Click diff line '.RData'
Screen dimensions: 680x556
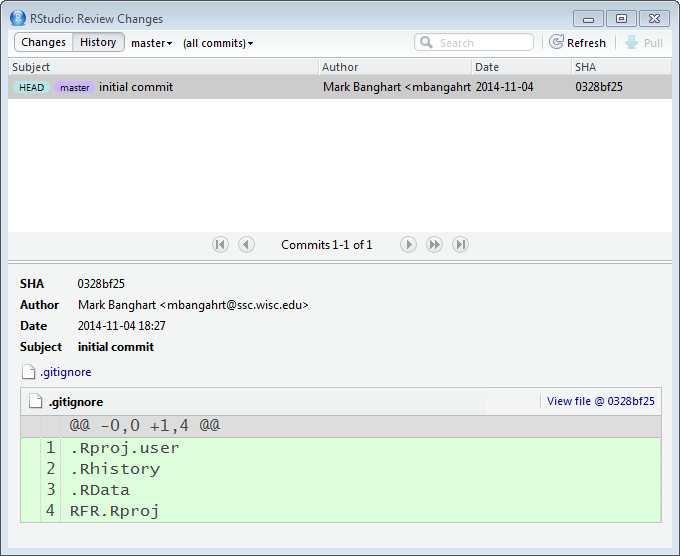[x=100, y=490]
